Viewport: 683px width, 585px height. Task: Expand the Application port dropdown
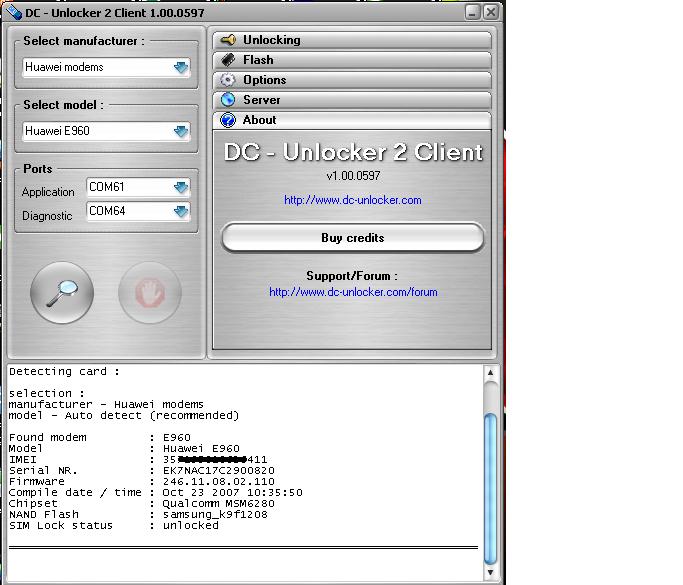click(x=181, y=187)
